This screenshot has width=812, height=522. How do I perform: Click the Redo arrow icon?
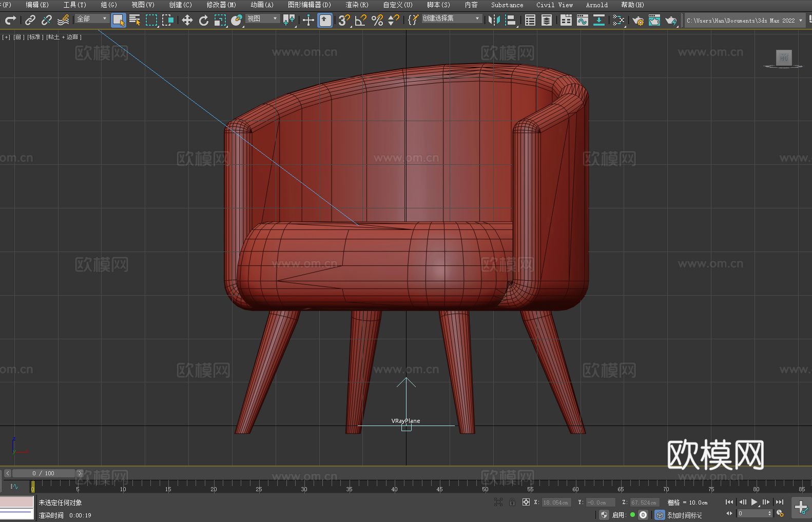(10, 20)
